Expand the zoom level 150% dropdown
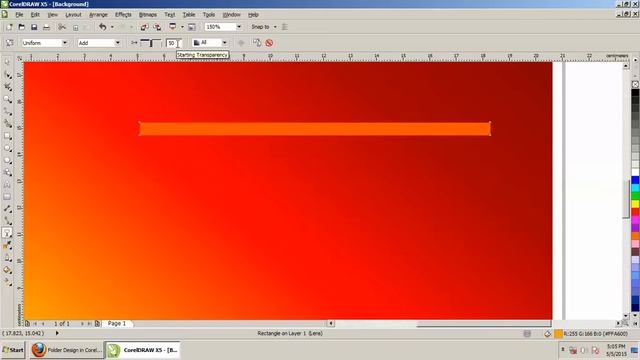The width and height of the screenshot is (640, 360). point(239,27)
